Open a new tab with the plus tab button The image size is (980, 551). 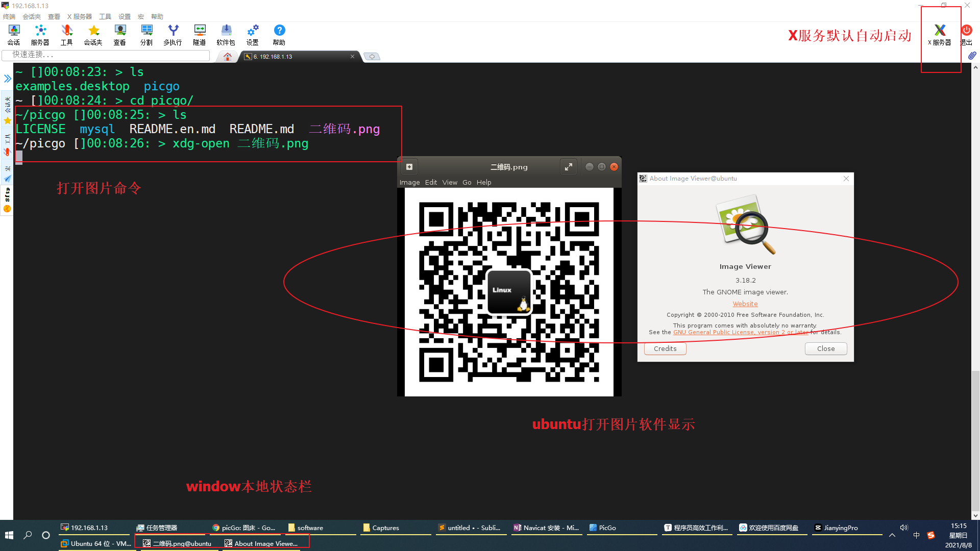[372, 57]
